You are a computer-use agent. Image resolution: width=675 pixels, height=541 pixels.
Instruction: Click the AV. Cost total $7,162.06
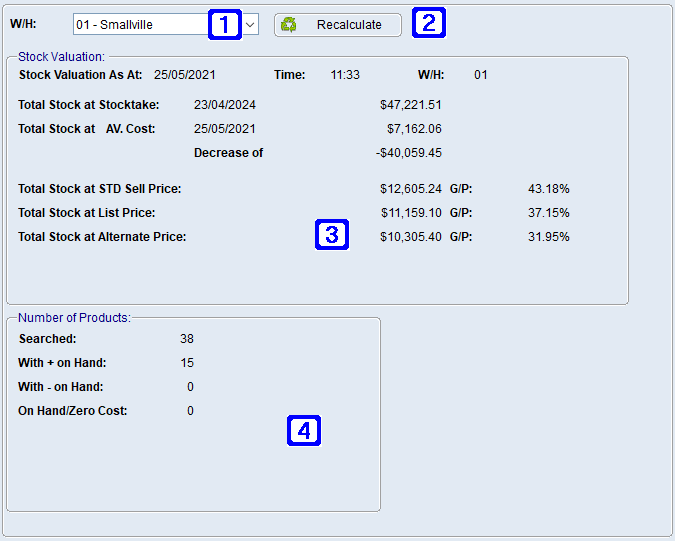click(x=414, y=129)
